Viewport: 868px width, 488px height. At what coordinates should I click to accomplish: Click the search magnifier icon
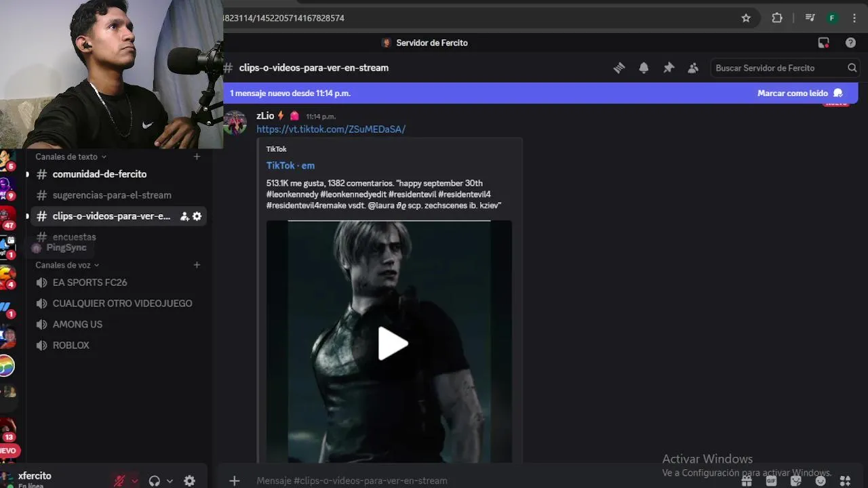[x=852, y=68]
